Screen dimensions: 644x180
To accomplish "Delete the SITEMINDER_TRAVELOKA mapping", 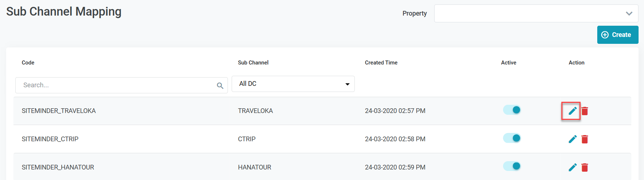I will pos(585,111).
